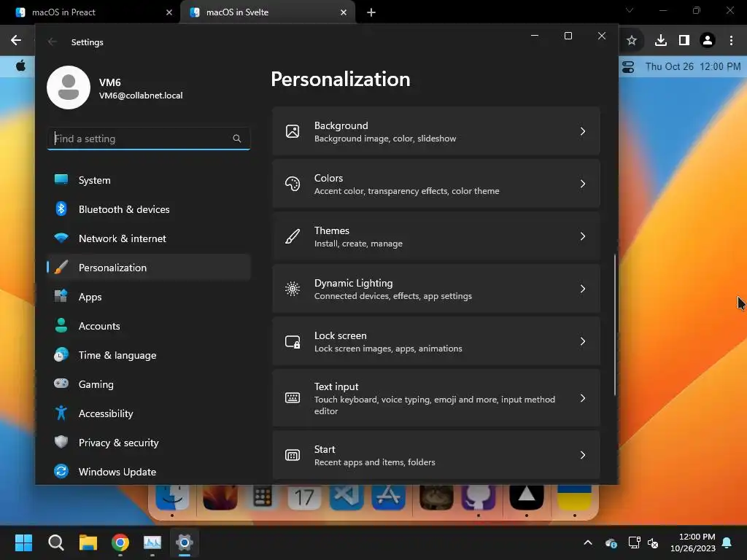Click the Find a setting search field
This screenshot has height=560, width=747.
[x=149, y=139]
